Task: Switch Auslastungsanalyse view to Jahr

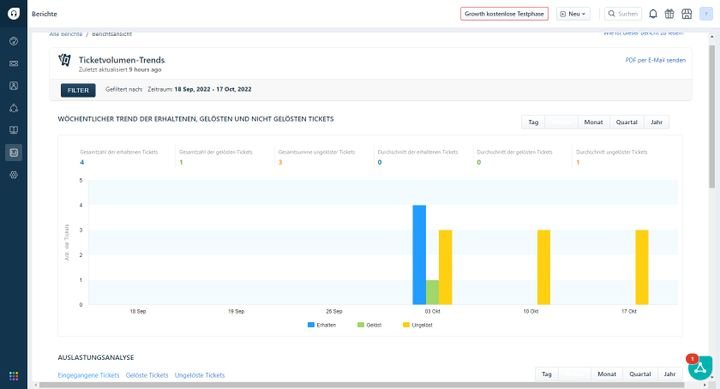Action: click(669, 374)
